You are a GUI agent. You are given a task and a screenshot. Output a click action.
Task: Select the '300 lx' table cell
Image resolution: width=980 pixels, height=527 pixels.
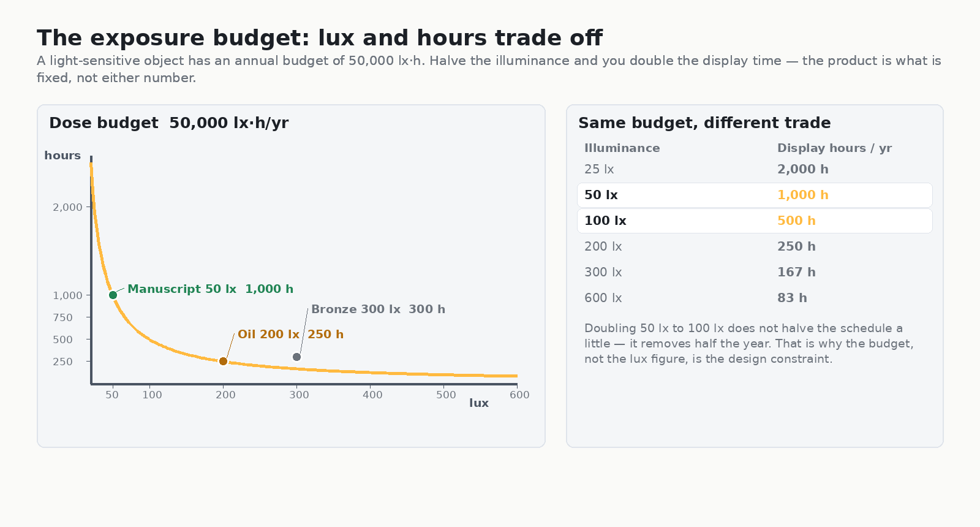point(603,273)
